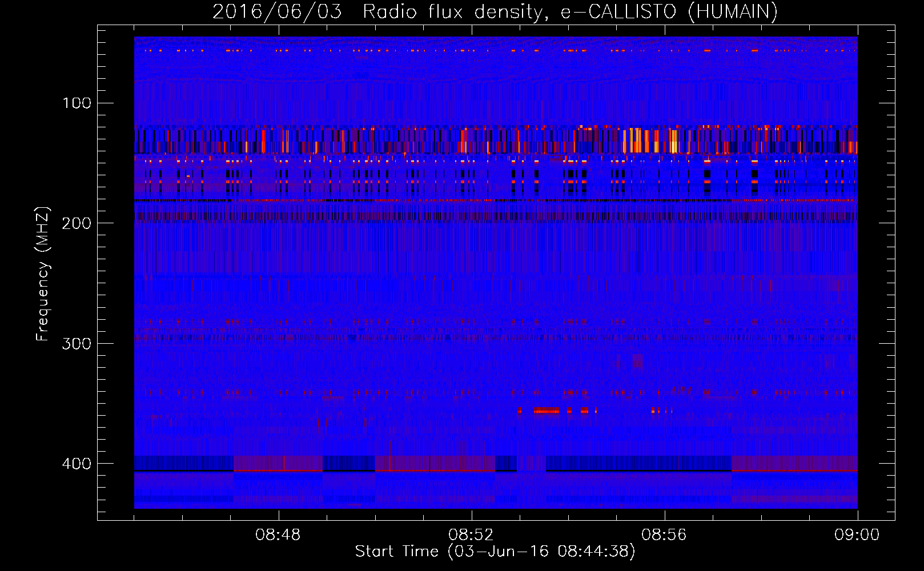Click the 400 frequency tick label

[x=77, y=463]
